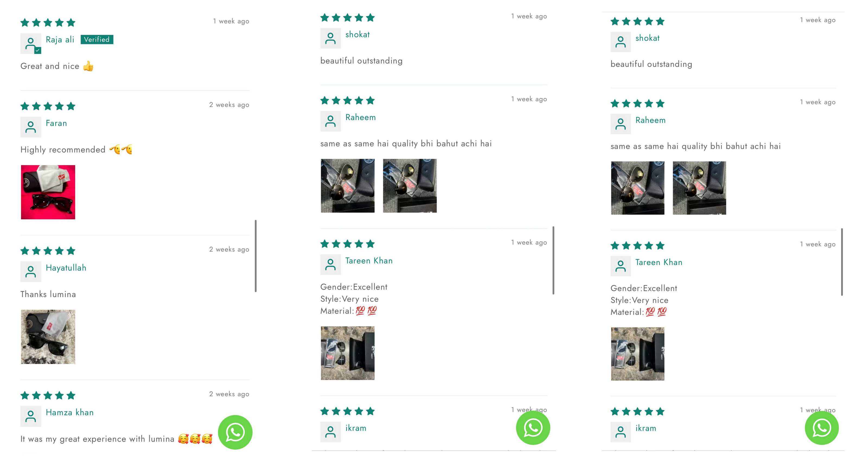This screenshot has width=868, height=463.
Task: Open Faran's red background sunglasses photo
Action: pos(48,192)
